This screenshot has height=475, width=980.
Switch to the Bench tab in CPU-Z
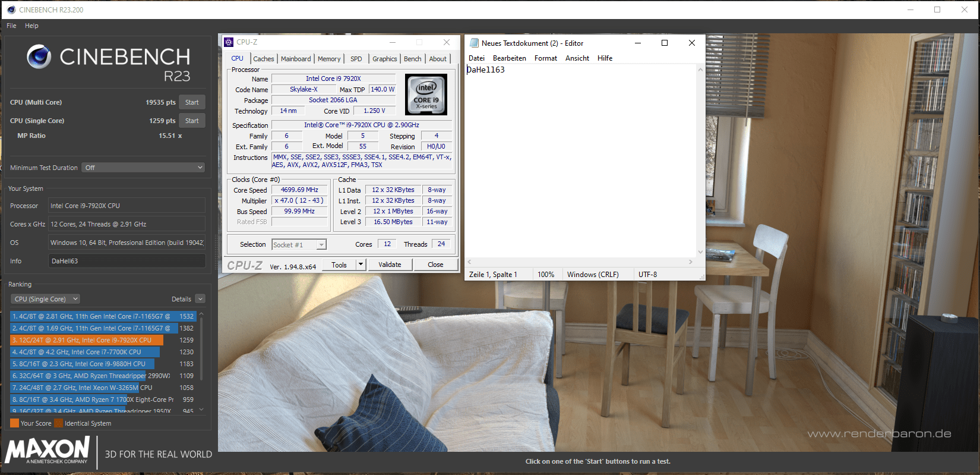pos(412,59)
